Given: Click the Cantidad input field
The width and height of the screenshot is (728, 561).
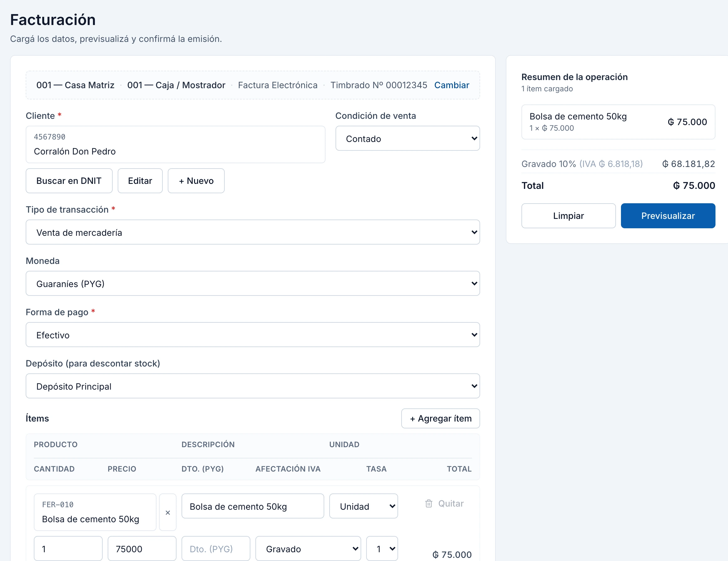Looking at the screenshot, I should click(68, 549).
